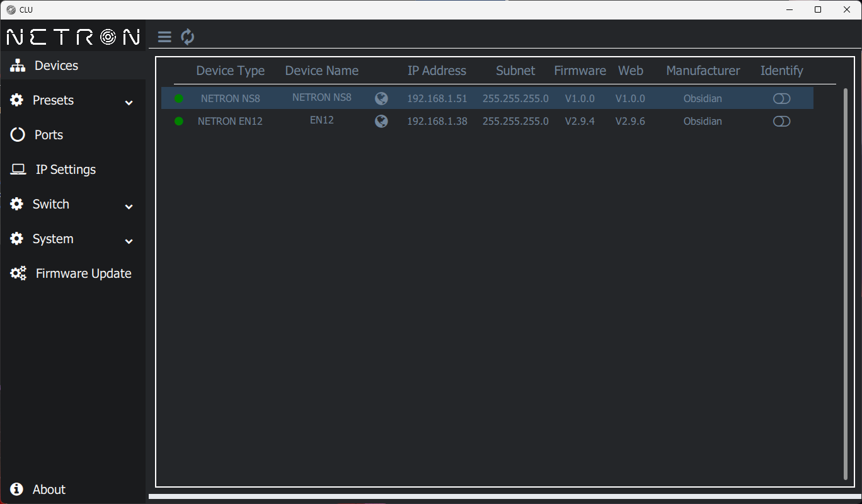Click Obsidian manufacturer in EN12 row
This screenshot has width=862, height=504.
coord(703,121)
